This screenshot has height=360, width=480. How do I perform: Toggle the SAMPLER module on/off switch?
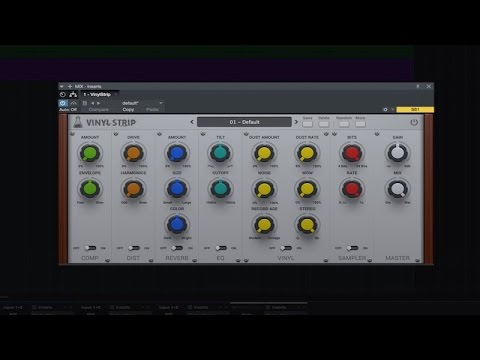(352, 248)
